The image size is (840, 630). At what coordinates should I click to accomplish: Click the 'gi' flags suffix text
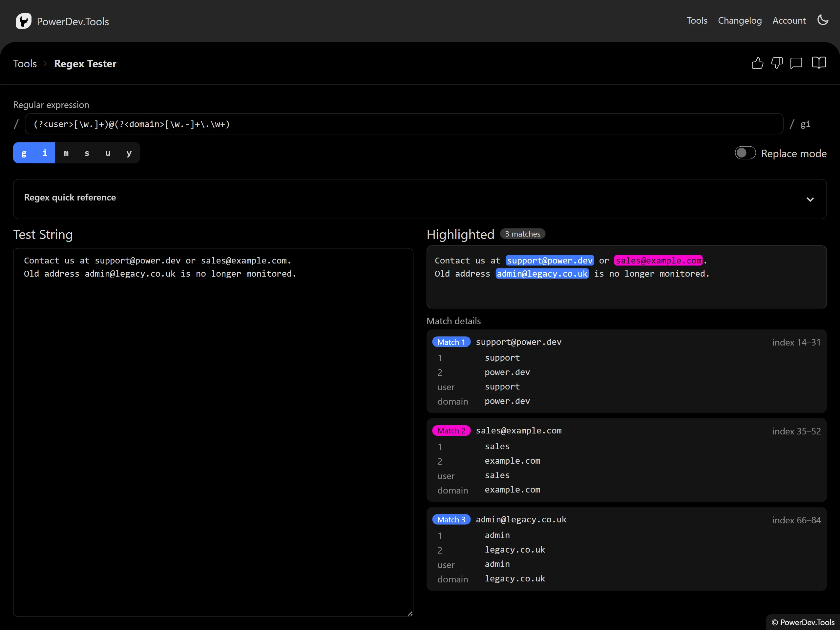pyautogui.click(x=805, y=124)
